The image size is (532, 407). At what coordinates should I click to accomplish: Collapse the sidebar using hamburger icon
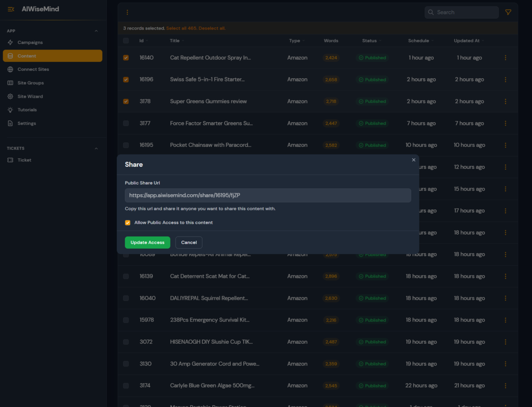11,9
